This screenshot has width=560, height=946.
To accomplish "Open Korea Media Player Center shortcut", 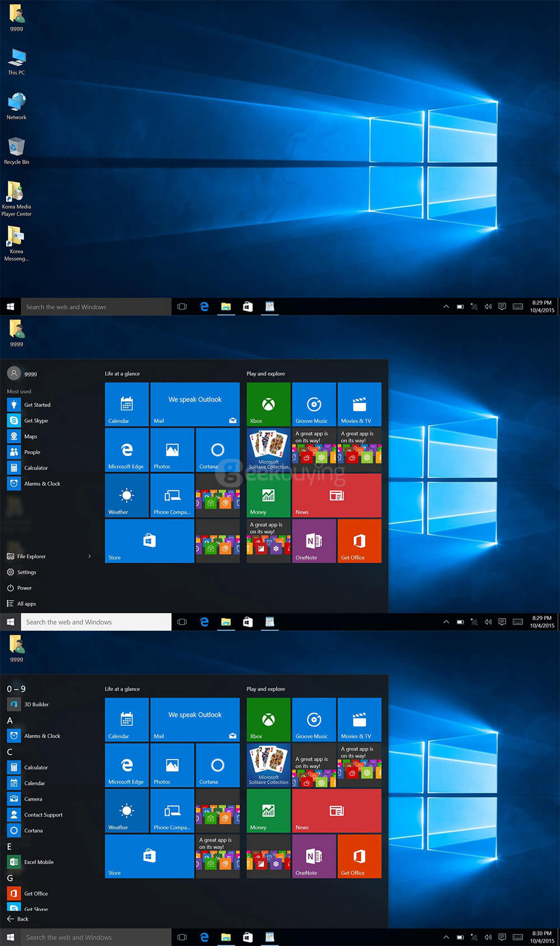I will [x=17, y=199].
